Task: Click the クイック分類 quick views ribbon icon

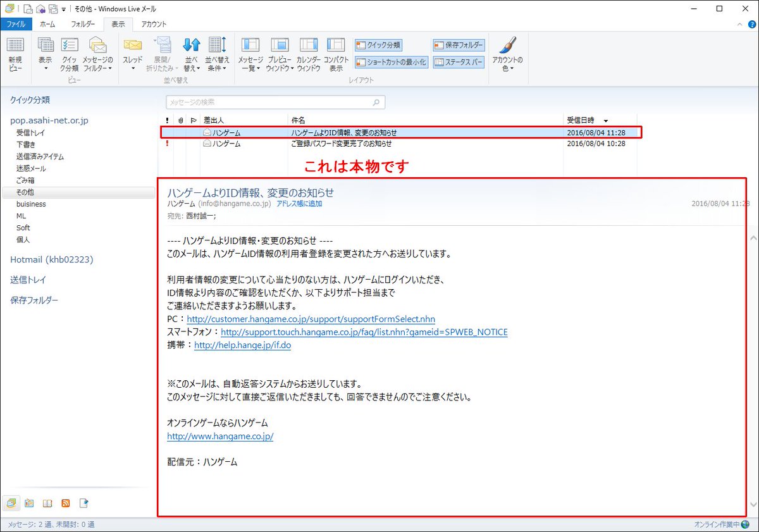Action: 70,54
